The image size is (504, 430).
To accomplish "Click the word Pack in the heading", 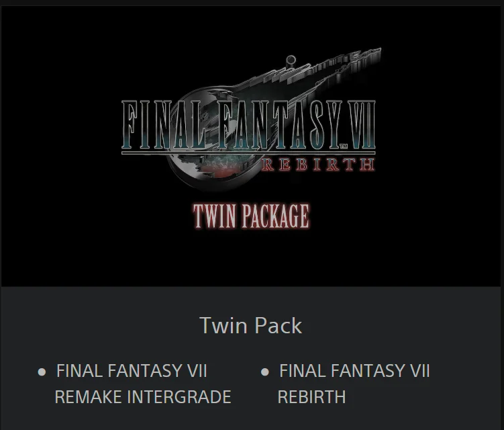I will click(279, 325).
